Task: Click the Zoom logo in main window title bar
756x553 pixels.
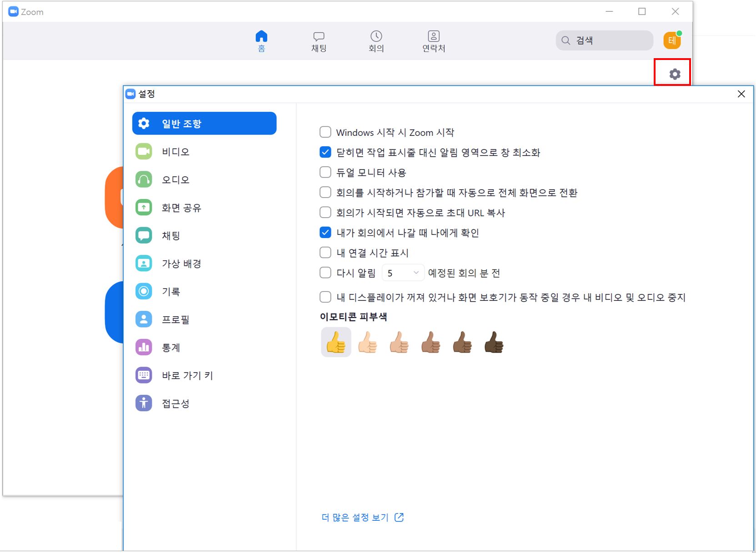Action: (14, 12)
